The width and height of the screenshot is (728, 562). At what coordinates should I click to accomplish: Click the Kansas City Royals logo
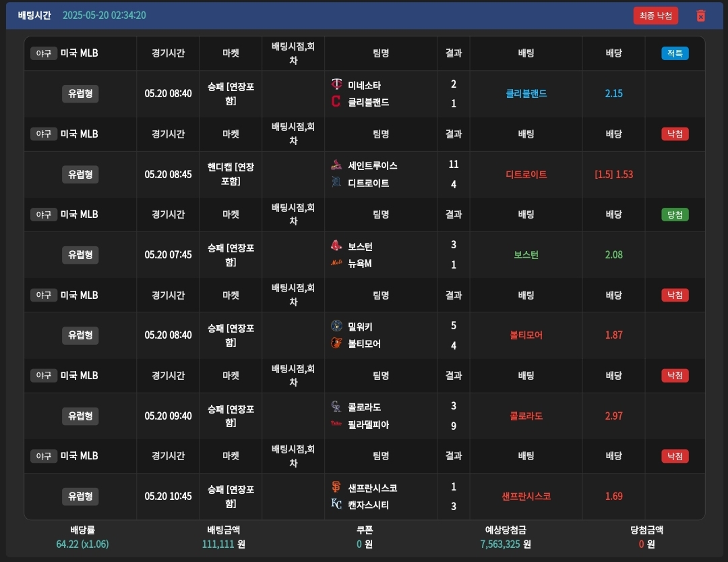coord(336,505)
